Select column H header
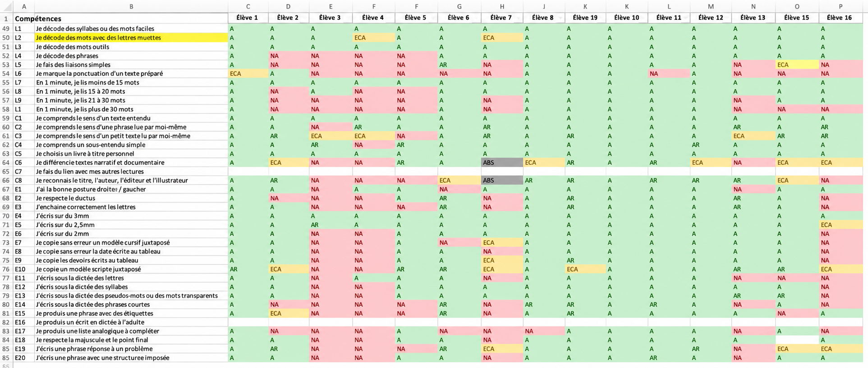 coord(502,6)
